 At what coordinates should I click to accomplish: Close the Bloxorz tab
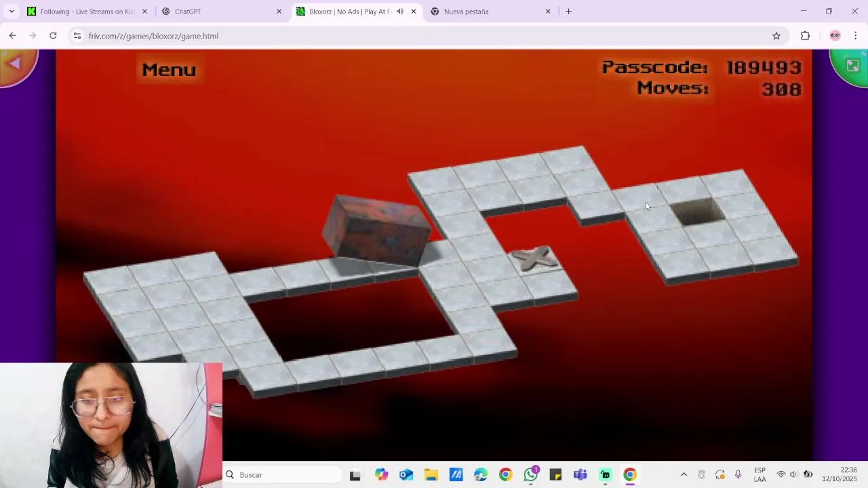[x=414, y=12]
